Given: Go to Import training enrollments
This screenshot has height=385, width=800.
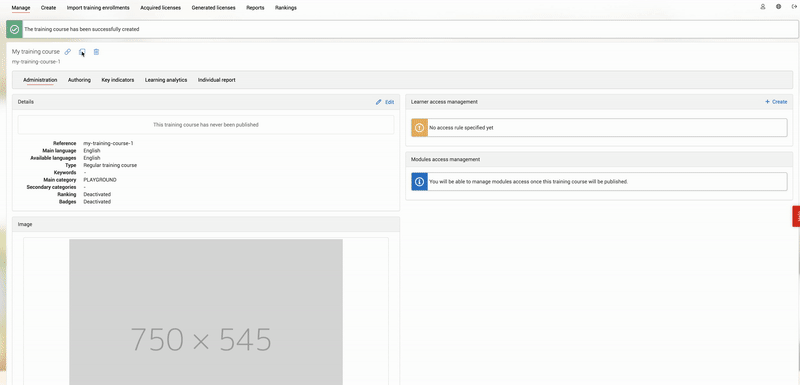Looking at the screenshot, I should [x=98, y=8].
